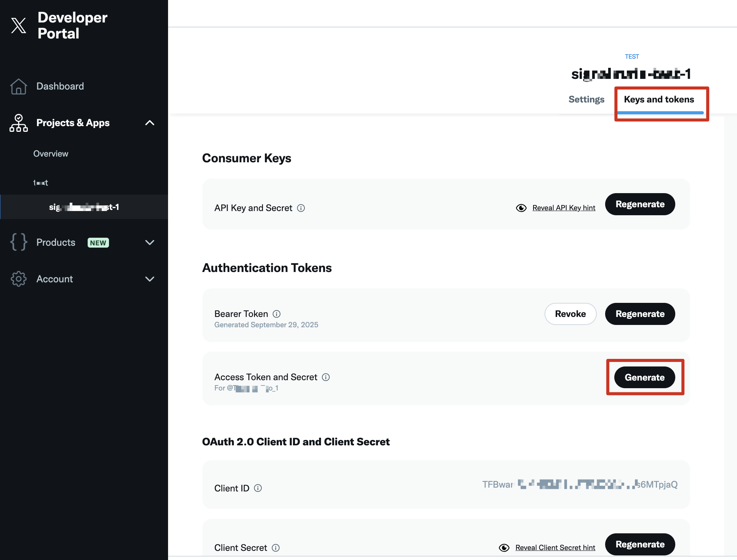Click the Projects & Apps hierarchy icon
Screen dimensions: 737x560
(18, 123)
